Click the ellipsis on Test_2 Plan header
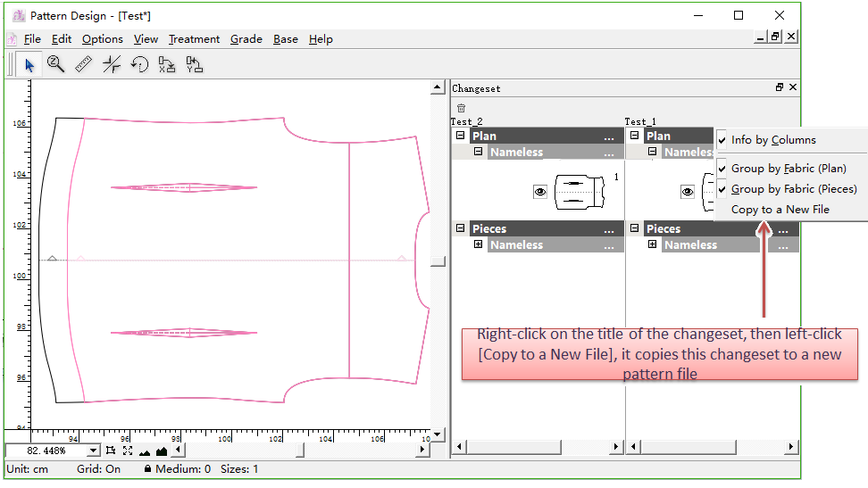Viewport: 868px width, 488px height. tap(608, 136)
